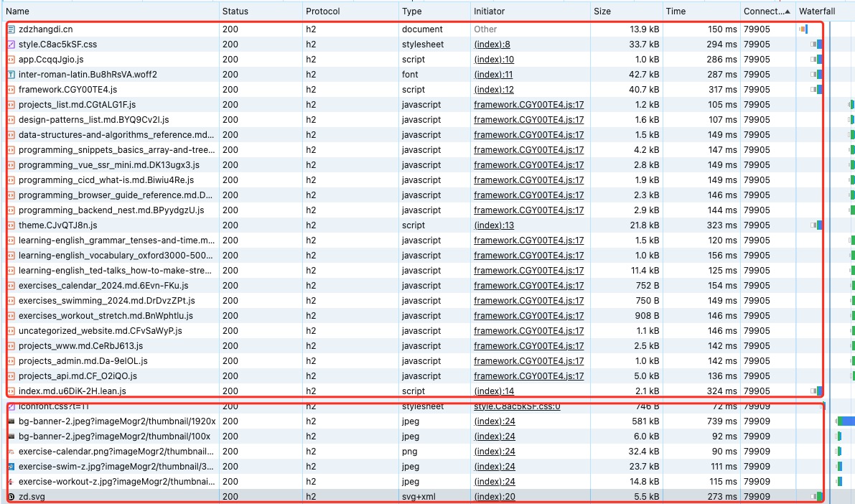Open the framework.CGY00TE4.js:17 initiator link in projects_list.md row

click(528, 105)
